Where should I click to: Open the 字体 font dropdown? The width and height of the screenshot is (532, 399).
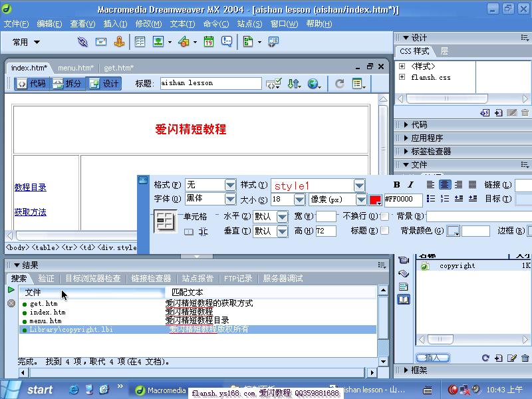tap(230, 199)
